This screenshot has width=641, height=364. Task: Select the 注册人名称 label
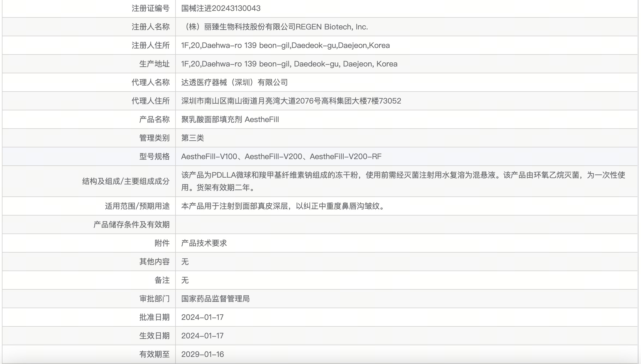151,27
